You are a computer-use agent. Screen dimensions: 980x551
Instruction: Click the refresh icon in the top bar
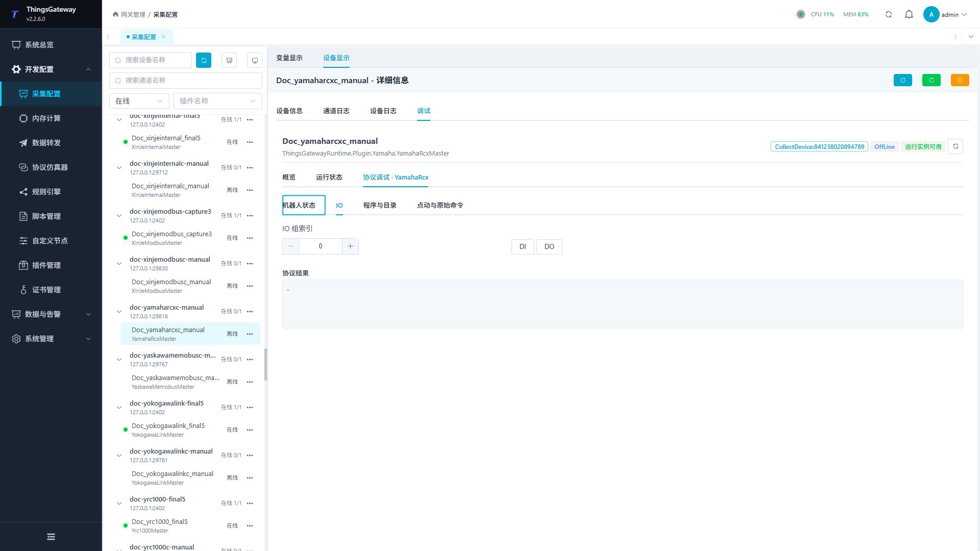pyautogui.click(x=889, y=14)
